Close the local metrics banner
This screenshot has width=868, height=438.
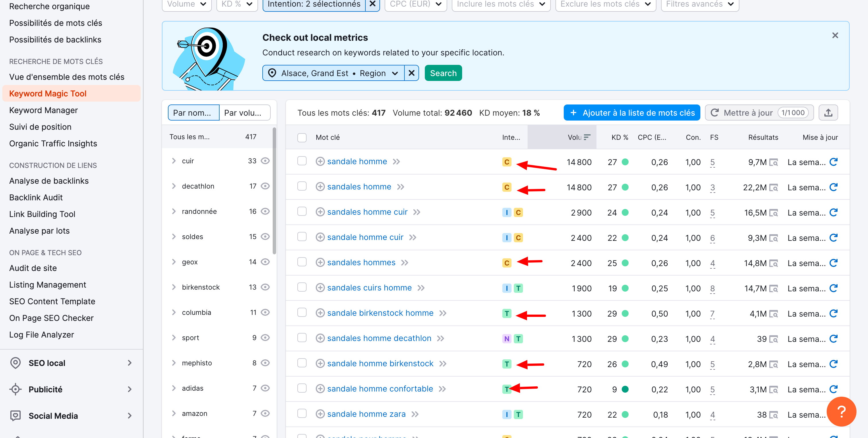point(835,35)
